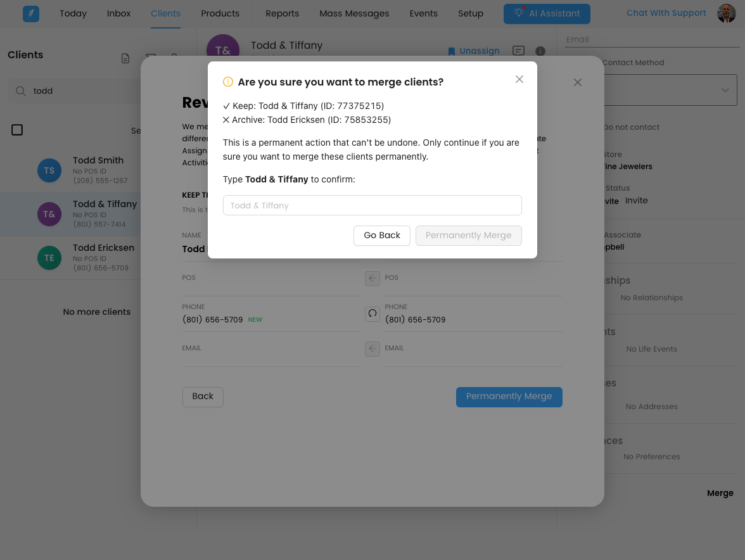This screenshot has width=745, height=560.
Task: Click the Invite link under Status
Action: point(636,200)
